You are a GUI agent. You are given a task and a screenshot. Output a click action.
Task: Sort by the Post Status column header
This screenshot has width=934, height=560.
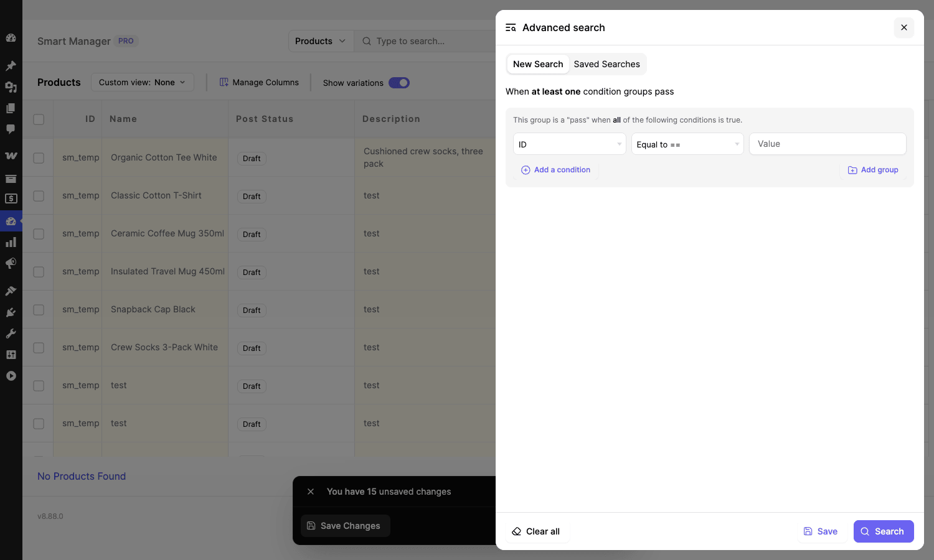pos(265,119)
